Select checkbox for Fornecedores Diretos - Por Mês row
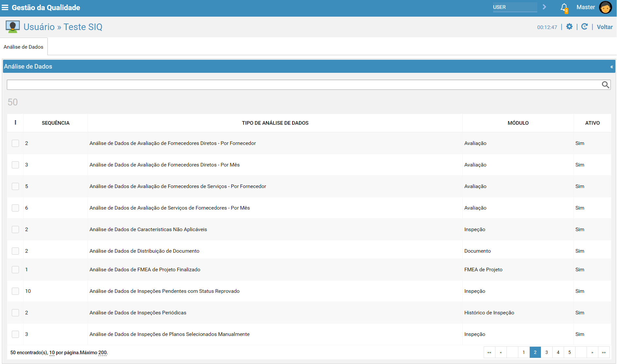The width and height of the screenshot is (617, 364). 15,165
